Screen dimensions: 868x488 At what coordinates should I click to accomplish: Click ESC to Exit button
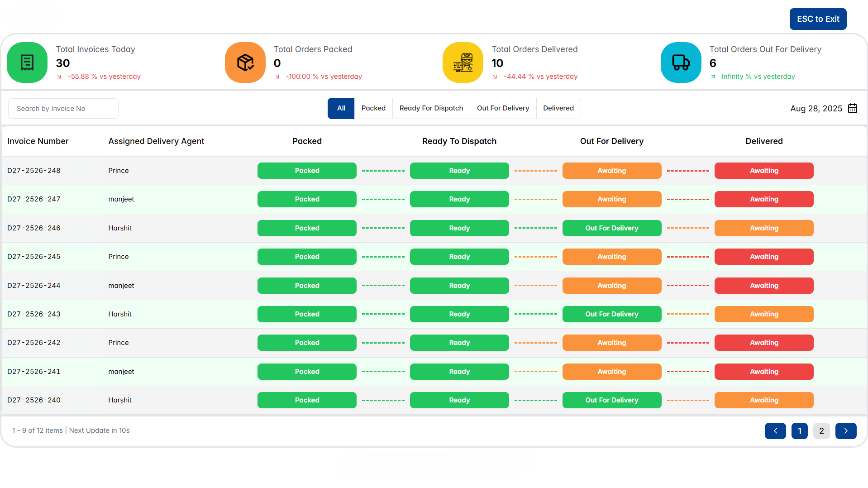point(818,19)
